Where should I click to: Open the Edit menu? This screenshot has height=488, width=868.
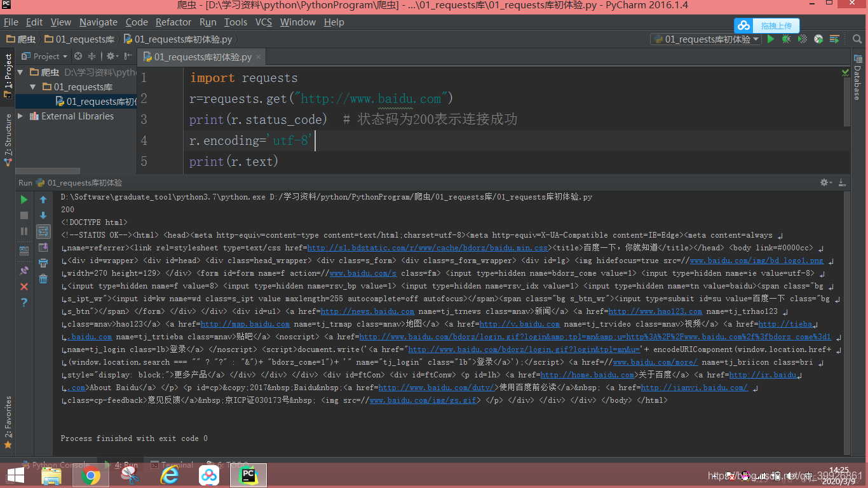pyautogui.click(x=34, y=22)
